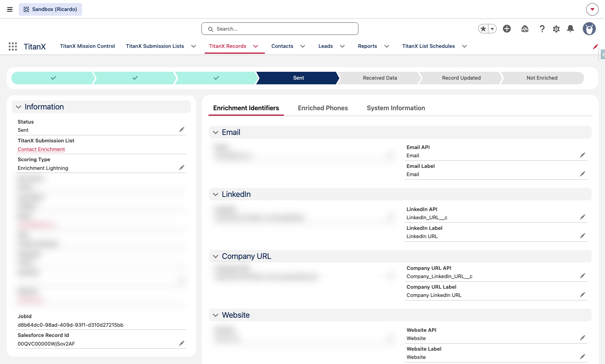Collapse the Information section
This screenshot has width=605, height=364.
101,107
